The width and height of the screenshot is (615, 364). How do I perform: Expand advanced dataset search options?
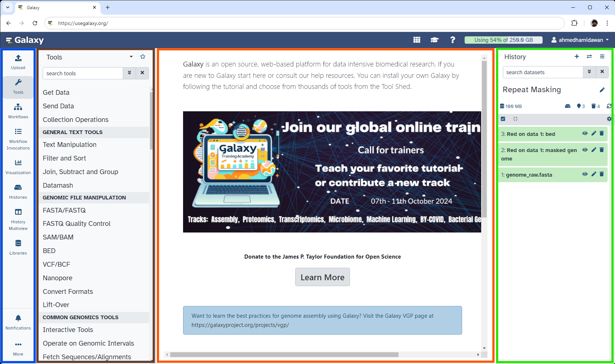coord(589,72)
